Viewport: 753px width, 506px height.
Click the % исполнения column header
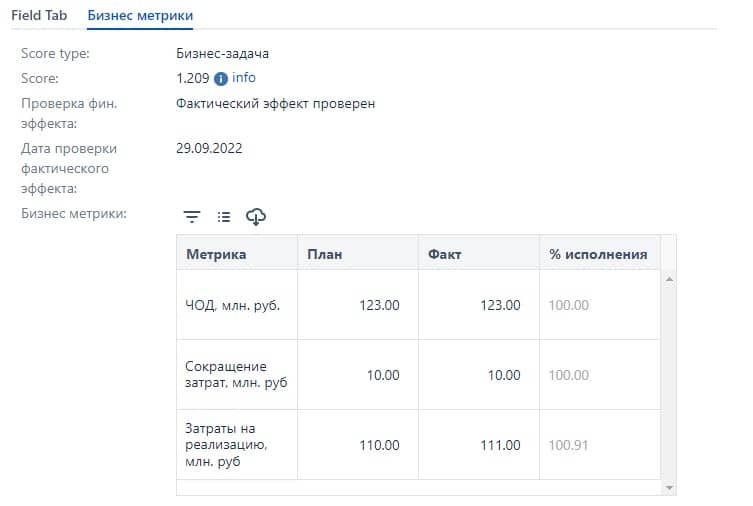598,254
